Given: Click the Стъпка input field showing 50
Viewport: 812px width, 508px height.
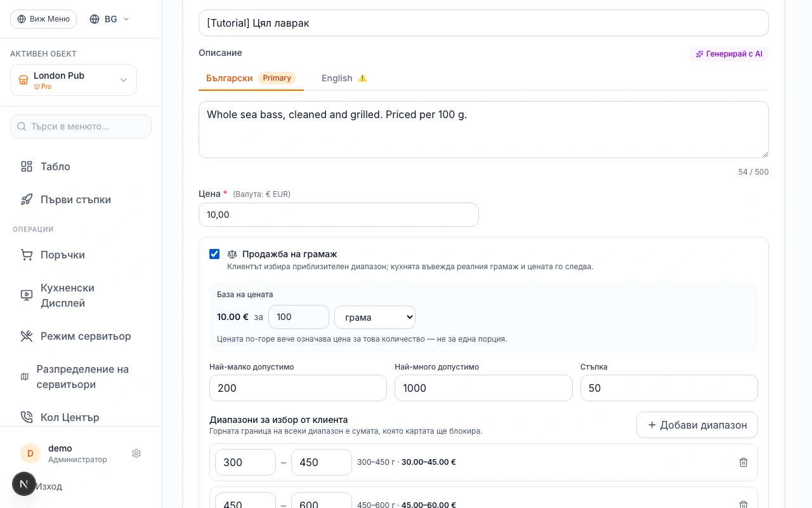Looking at the screenshot, I should point(669,388).
